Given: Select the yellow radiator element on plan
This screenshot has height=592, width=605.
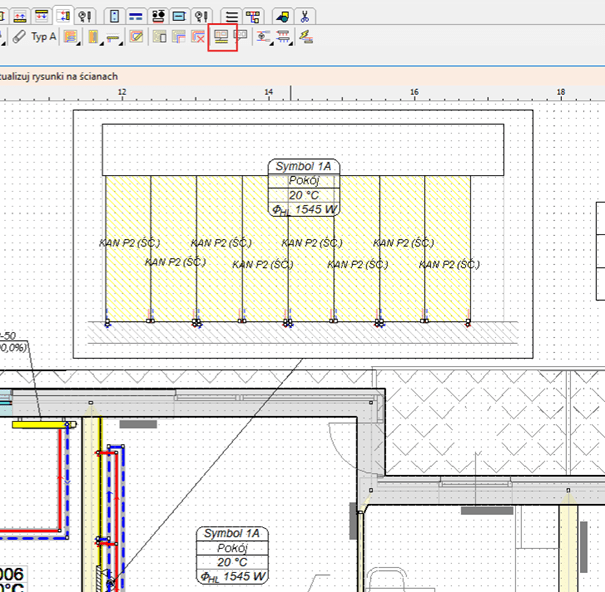Looking at the screenshot, I should point(38,423).
